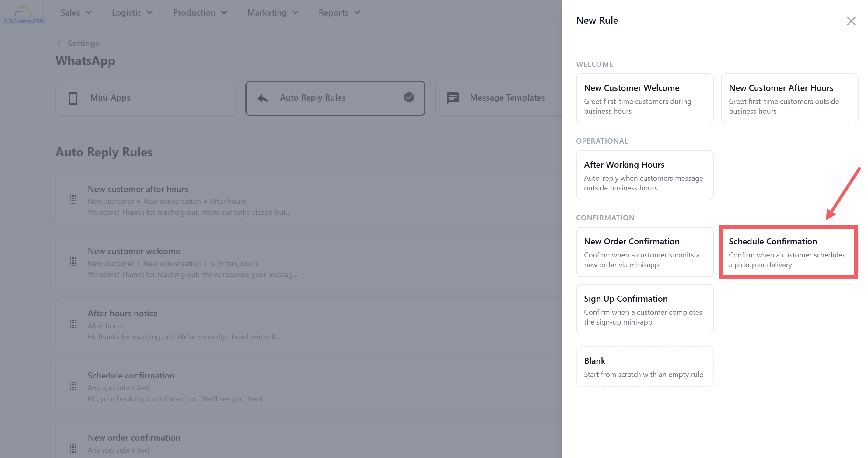Click the cloud logo icon
Viewport: 868px width, 458px height.
[x=23, y=11]
